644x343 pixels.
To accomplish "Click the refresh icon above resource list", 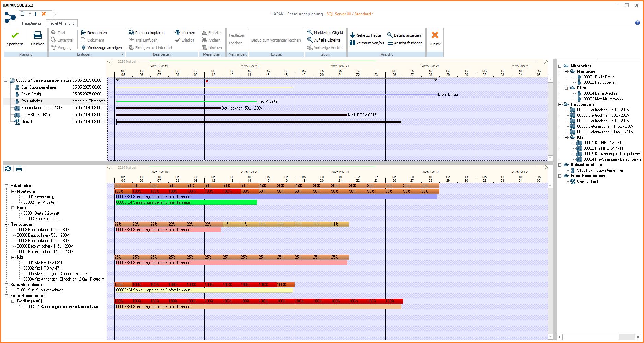I will tap(8, 169).
